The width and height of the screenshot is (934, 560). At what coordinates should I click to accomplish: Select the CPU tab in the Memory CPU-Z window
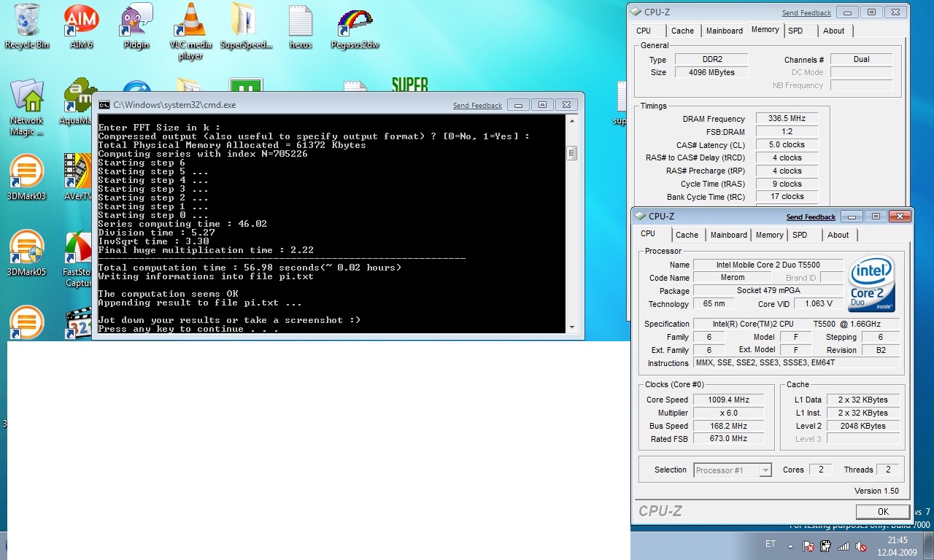644,31
